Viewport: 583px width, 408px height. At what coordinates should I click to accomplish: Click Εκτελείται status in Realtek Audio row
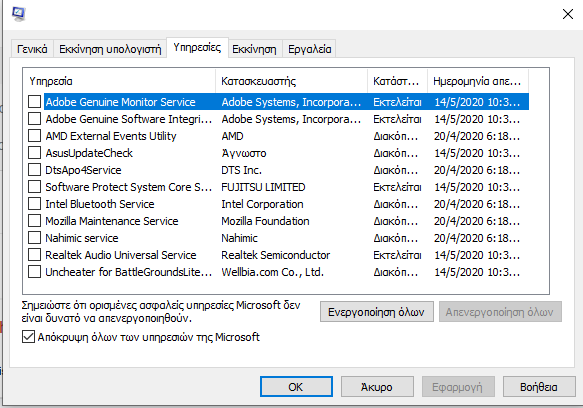click(x=397, y=255)
